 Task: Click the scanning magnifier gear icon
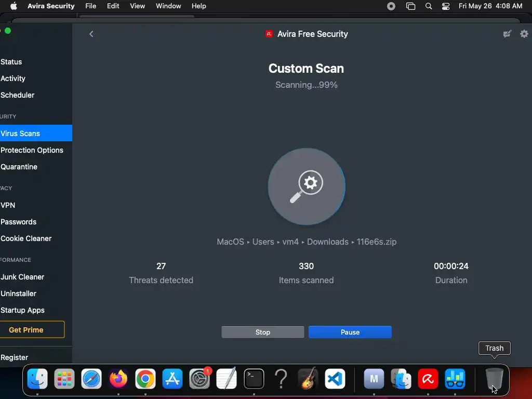pos(307,187)
